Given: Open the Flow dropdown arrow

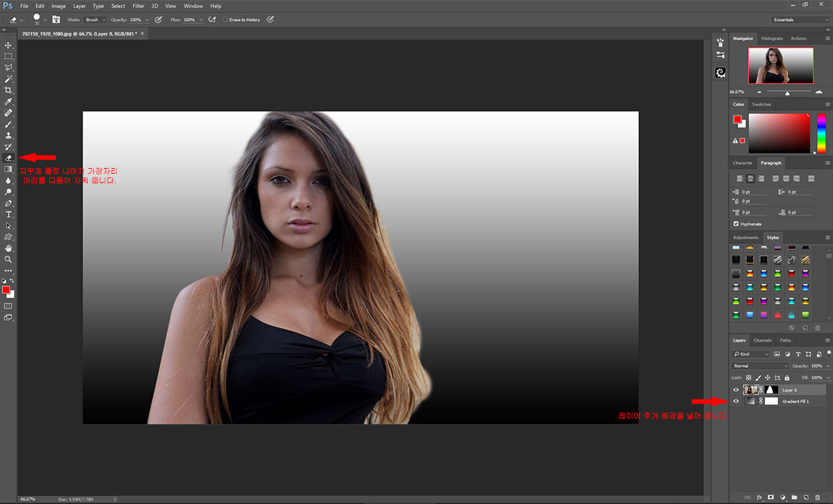Looking at the screenshot, I should click(x=201, y=20).
